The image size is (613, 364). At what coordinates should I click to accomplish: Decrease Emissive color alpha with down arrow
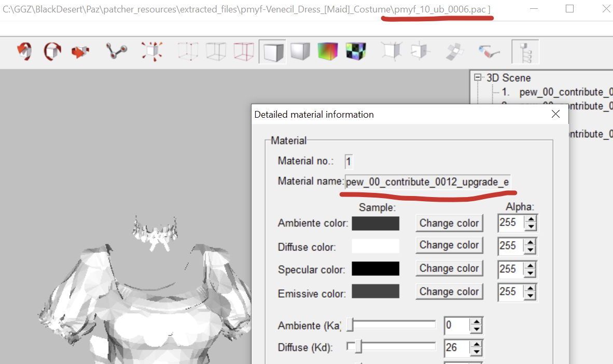[x=530, y=296]
